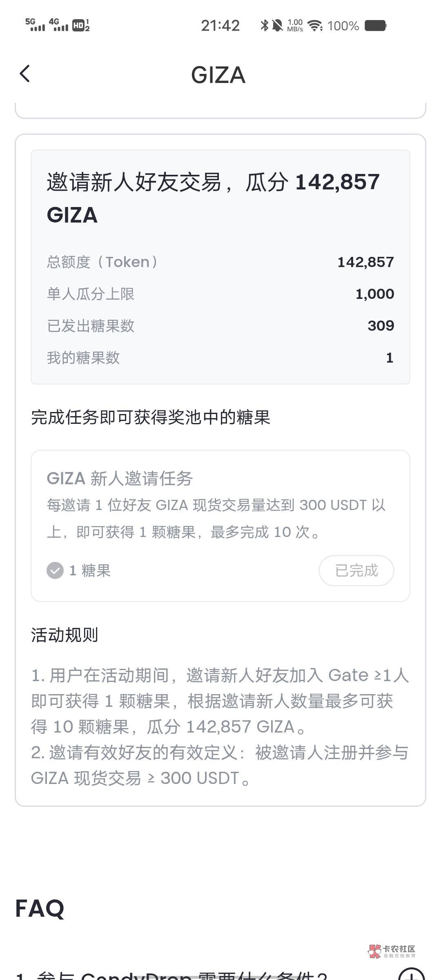
Task: Click the checkmark beside 1 糖果
Action: (55, 570)
